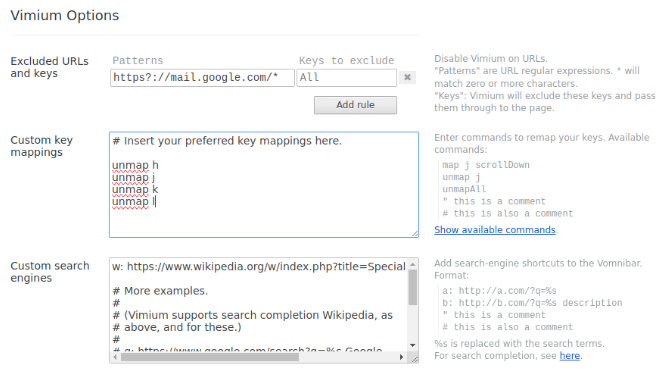The height and width of the screenshot is (377, 671).
Task: Click the 'Custom search engines' label
Action: point(50,272)
